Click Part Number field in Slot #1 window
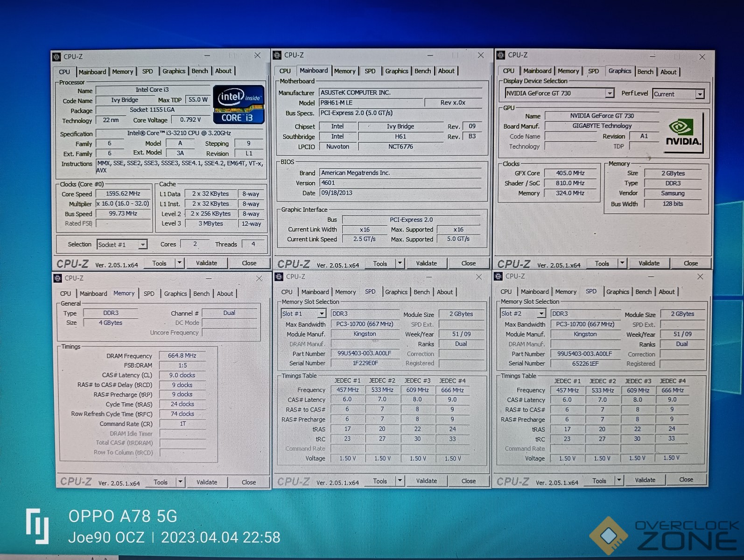 pyautogui.click(x=365, y=353)
